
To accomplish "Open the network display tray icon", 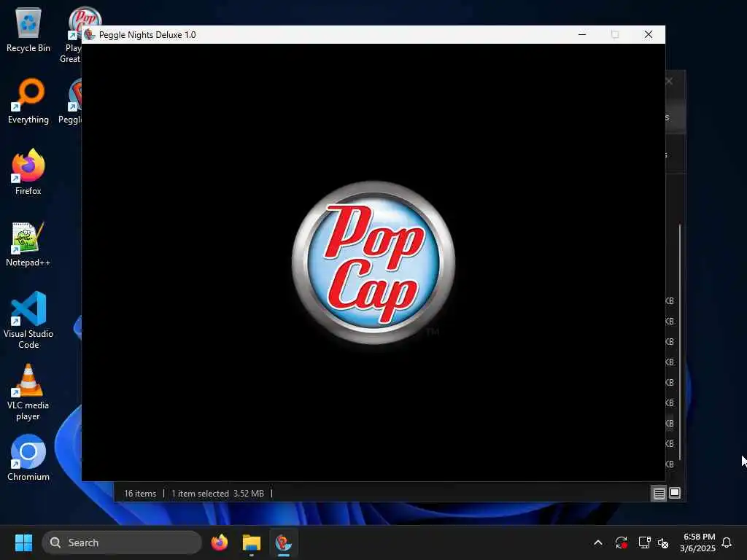I will pos(645,542).
